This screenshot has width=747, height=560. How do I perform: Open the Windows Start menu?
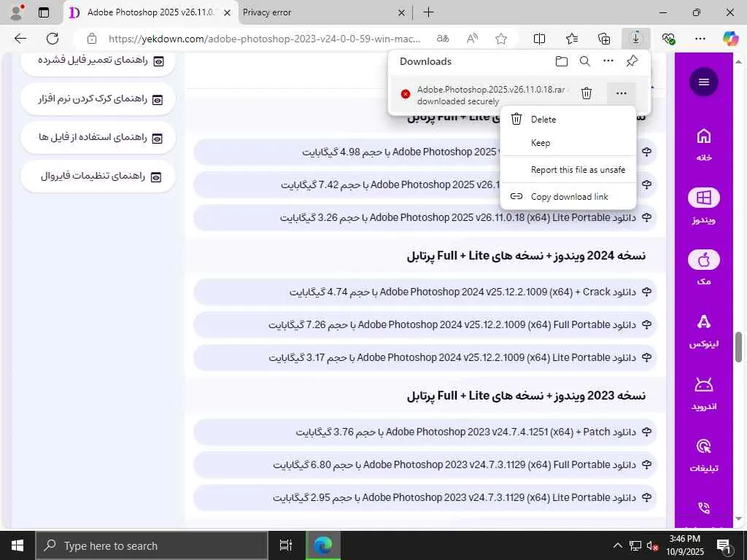[18, 545]
